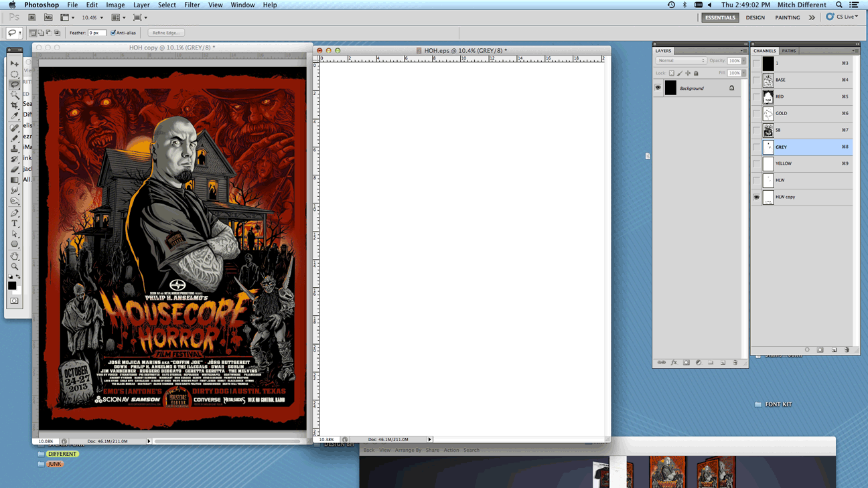Open the Image menu

point(115,5)
